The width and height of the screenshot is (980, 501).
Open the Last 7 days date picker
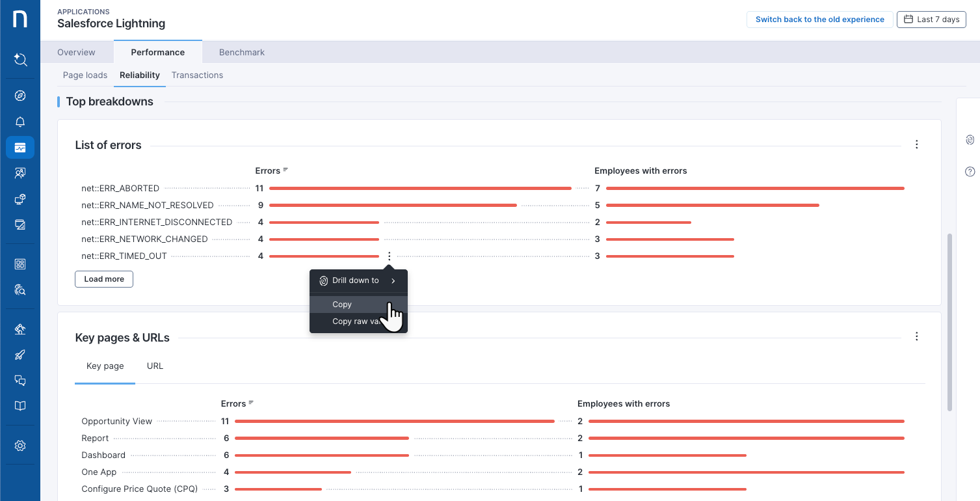[931, 20]
